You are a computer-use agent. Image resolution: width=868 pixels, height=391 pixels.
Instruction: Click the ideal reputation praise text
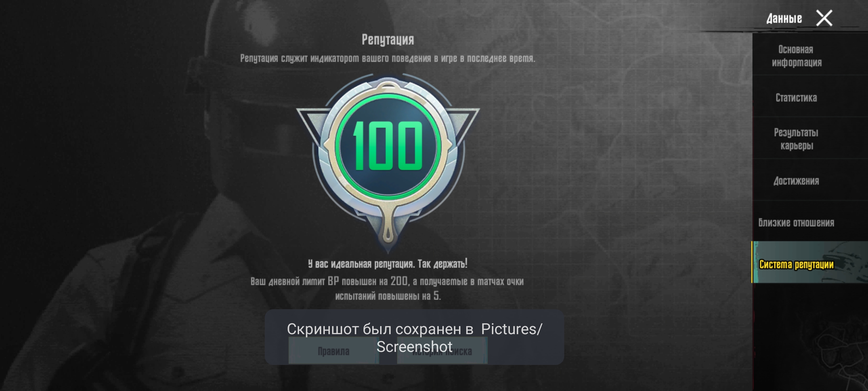tap(388, 264)
